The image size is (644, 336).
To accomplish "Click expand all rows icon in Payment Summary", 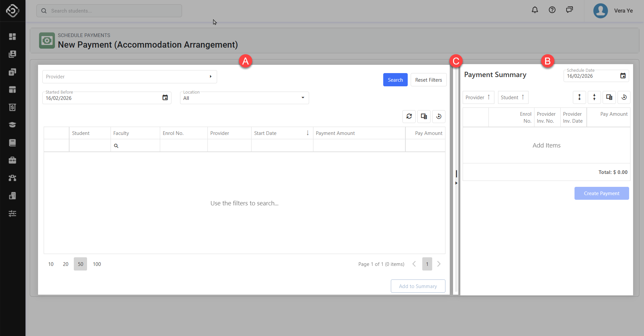I will coord(579,97).
